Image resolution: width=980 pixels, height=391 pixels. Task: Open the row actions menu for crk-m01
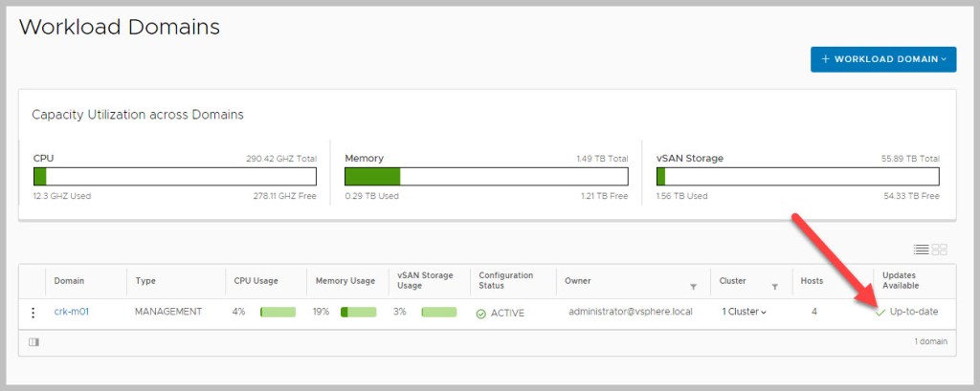(x=33, y=313)
